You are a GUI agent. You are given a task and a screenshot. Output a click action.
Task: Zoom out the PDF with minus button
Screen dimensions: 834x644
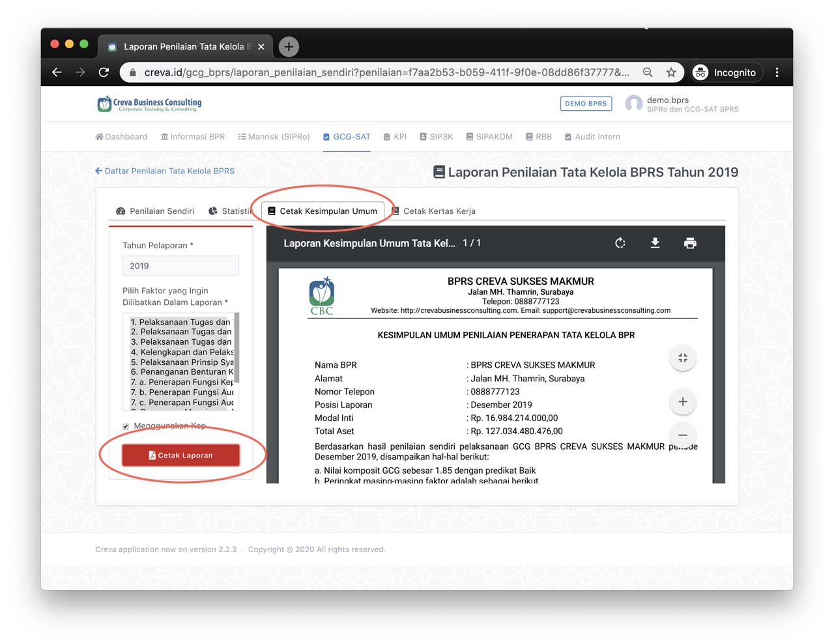[683, 435]
